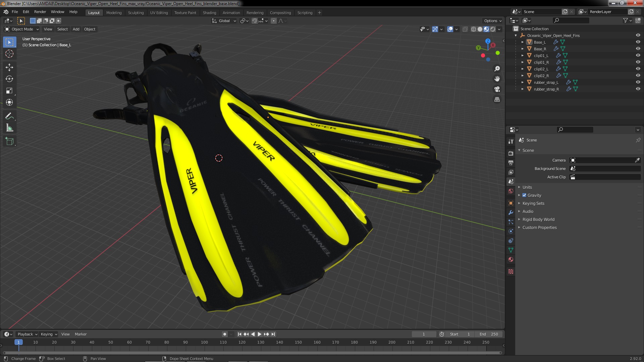Toggle camera view icon in viewport

(x=497, y=89)
